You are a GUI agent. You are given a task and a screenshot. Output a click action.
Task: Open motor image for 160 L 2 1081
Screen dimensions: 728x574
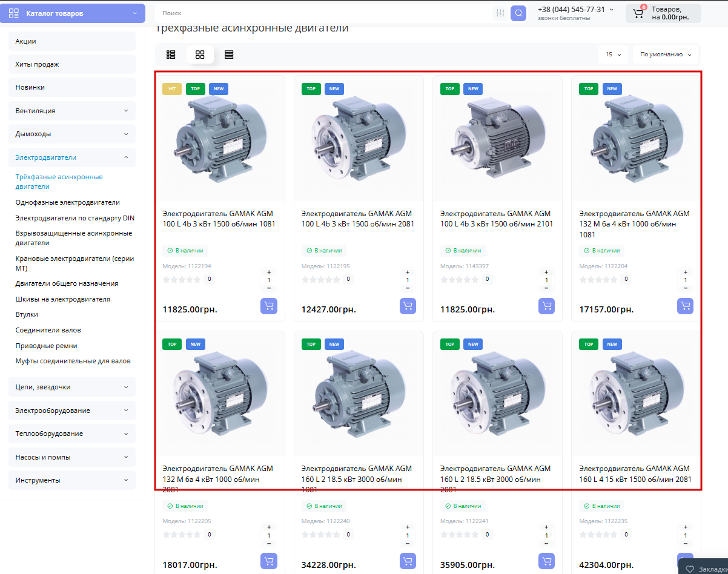coord(357,394)
